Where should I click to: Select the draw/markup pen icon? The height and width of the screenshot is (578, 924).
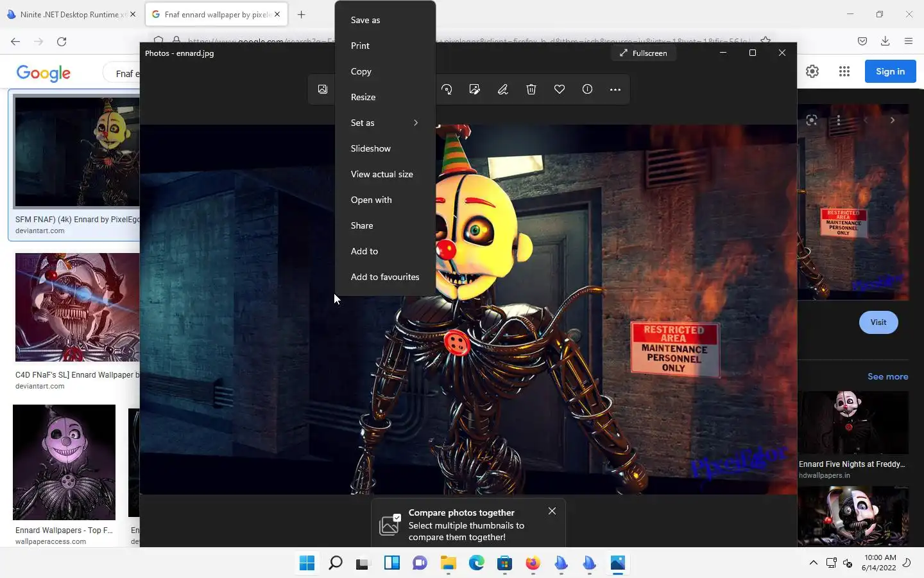tap(503, 90)
